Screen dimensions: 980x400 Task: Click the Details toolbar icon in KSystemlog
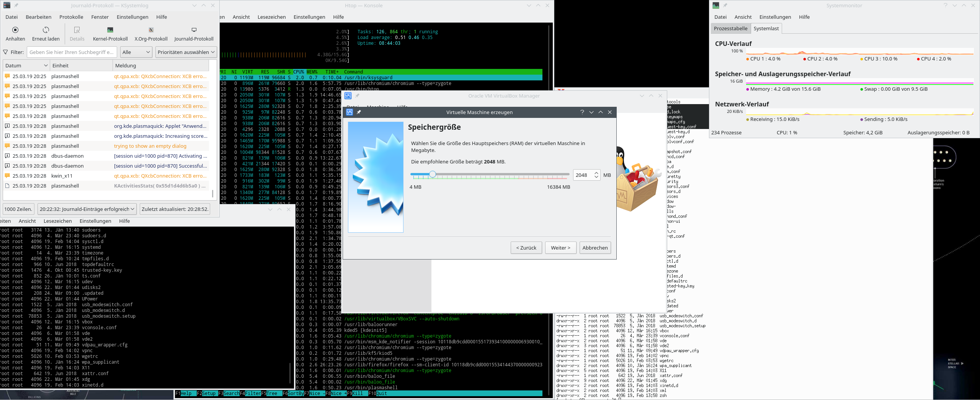coord(77,30)
